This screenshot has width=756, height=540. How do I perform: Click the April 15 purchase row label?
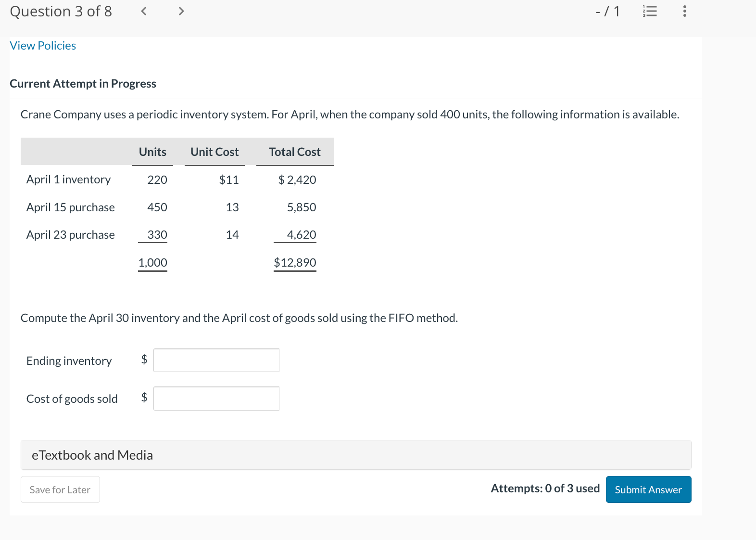(x=71, y=207)
